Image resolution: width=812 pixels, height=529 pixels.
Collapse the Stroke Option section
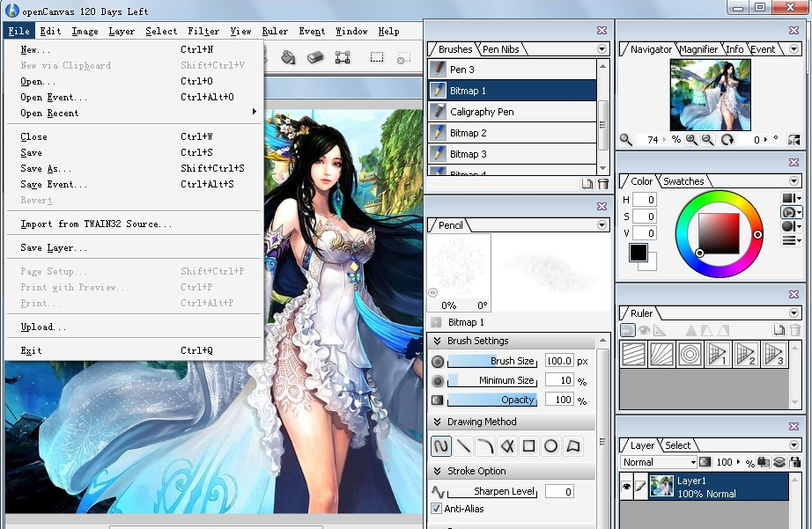click(x=437, y=471)
